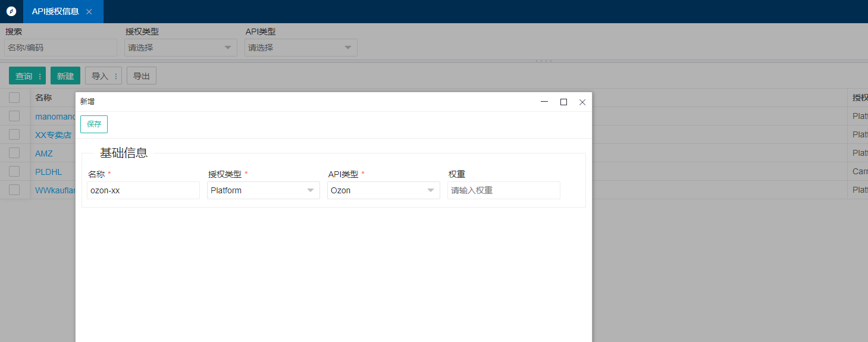Toggle the select-all header checkbox
The width and height of the screenshot is (868, 342).
(14, 98)
